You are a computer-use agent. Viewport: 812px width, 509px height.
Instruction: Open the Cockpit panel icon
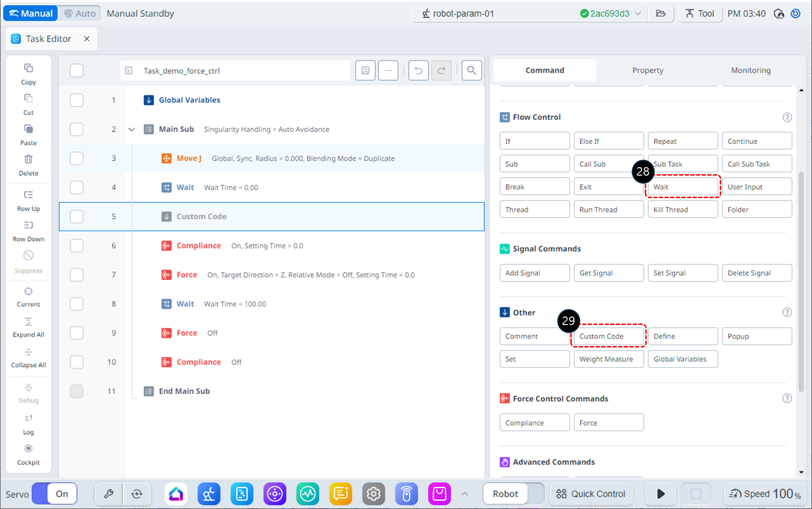click(x=28, y=449)
